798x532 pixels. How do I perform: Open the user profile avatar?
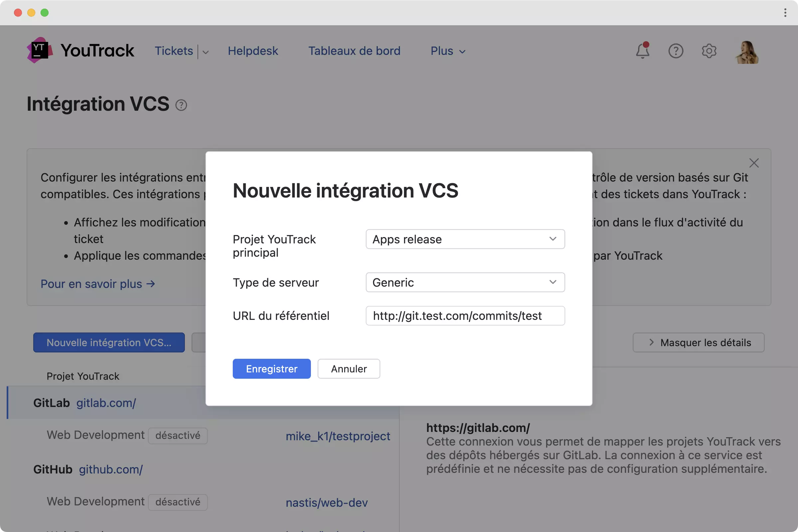[747, 52]
